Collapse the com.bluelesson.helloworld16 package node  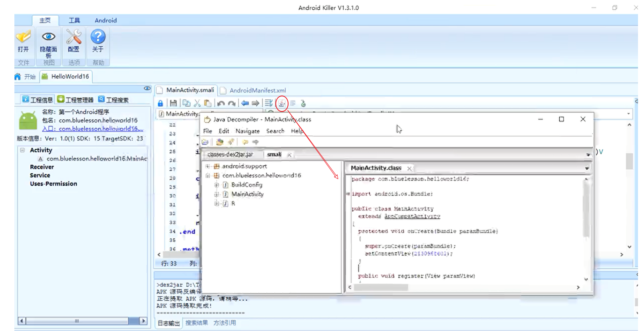click(x=207, y=175)
